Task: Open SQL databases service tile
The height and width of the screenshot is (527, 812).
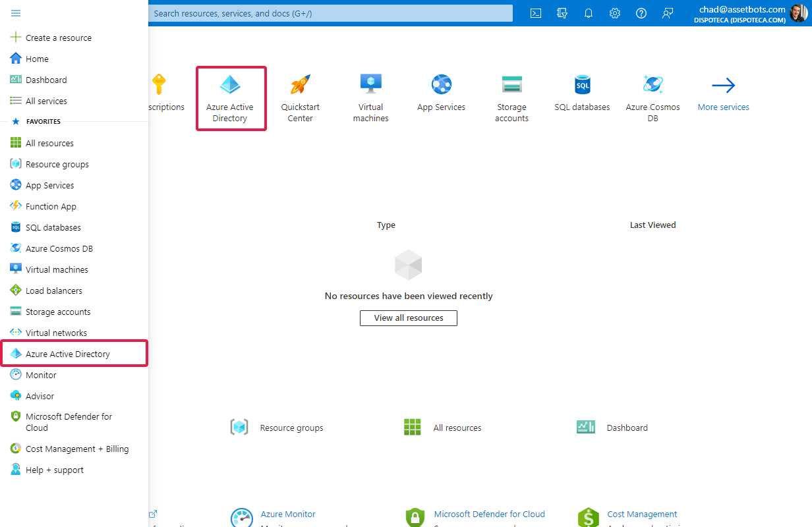Action: coord(582,93)
